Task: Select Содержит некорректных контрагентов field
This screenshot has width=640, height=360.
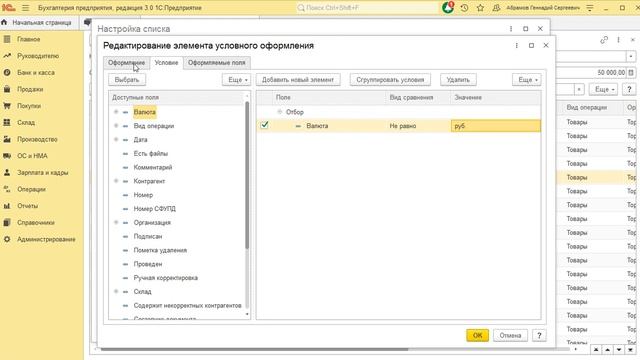Action: pyautogui.click(x=187, y=305)
